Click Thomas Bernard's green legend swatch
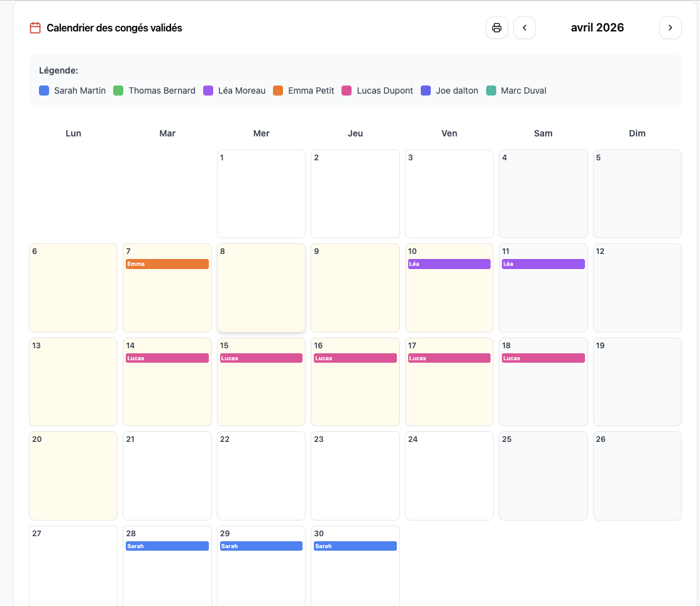This screenshot has width=700, height=606. [x=118, y=91]
